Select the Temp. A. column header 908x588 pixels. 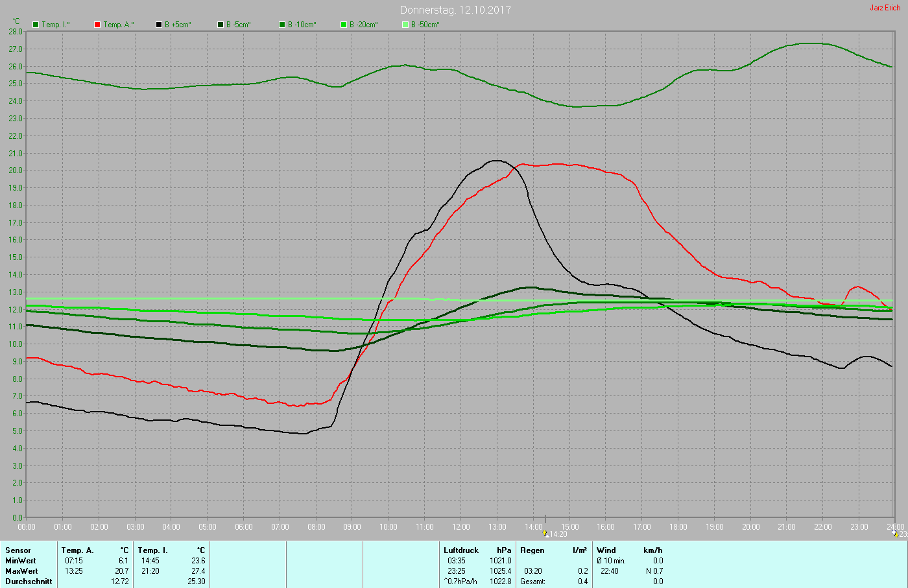point(77,550)
